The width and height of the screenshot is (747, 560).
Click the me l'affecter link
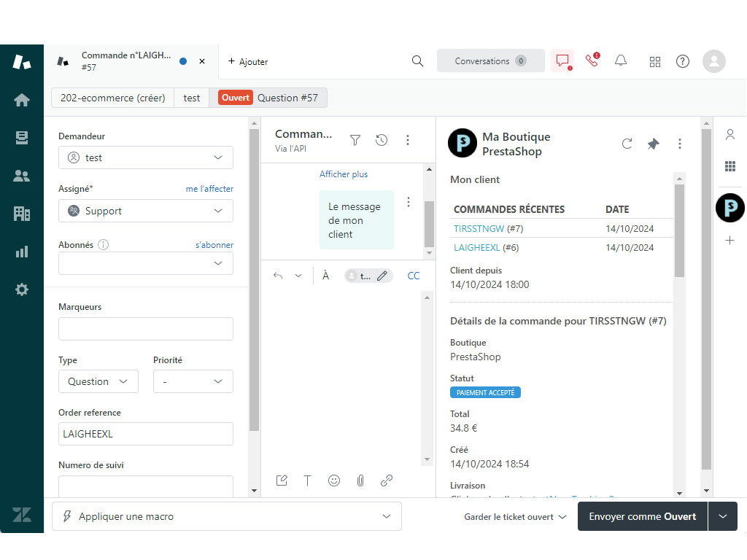[x=209, y=189]
